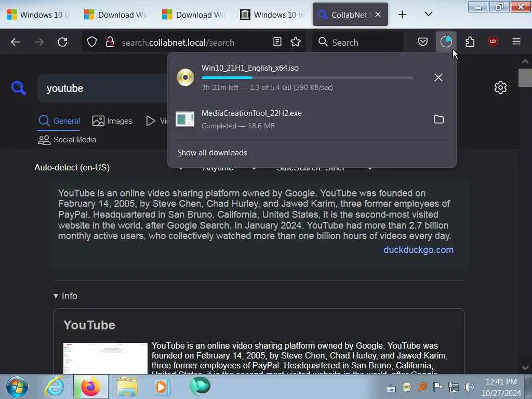Screen dimensions: 532x399
Task: Click the address bar URL
Action: coord(178,43)
